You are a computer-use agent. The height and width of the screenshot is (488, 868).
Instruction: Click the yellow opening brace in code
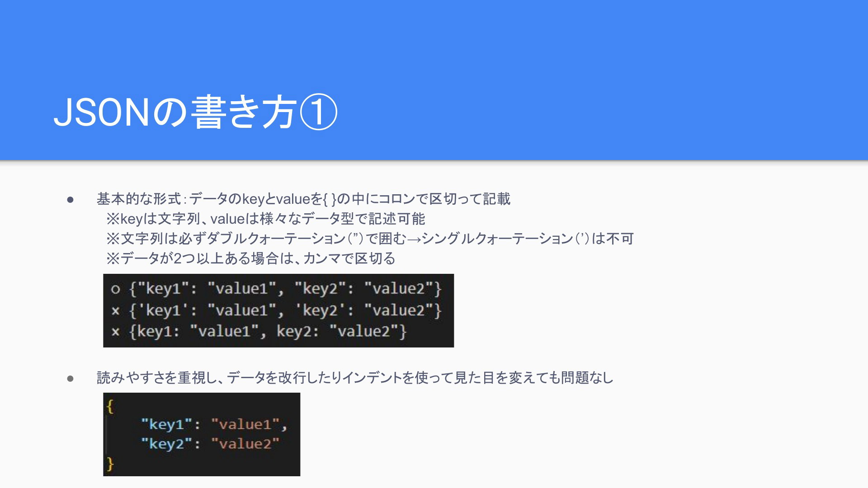pos(110,406)
